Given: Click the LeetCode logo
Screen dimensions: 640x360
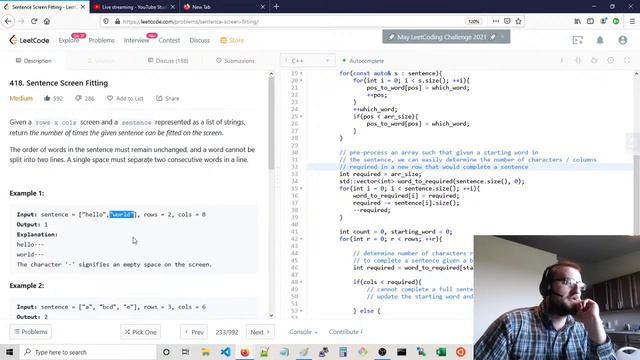Looking at the screenshot, I should [x=29, y=40].
